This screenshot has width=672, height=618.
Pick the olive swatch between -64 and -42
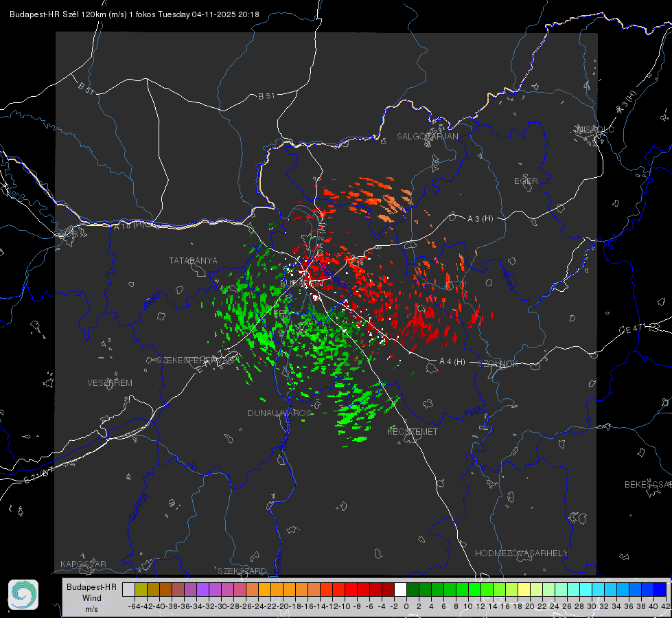[x=141, y=589]
